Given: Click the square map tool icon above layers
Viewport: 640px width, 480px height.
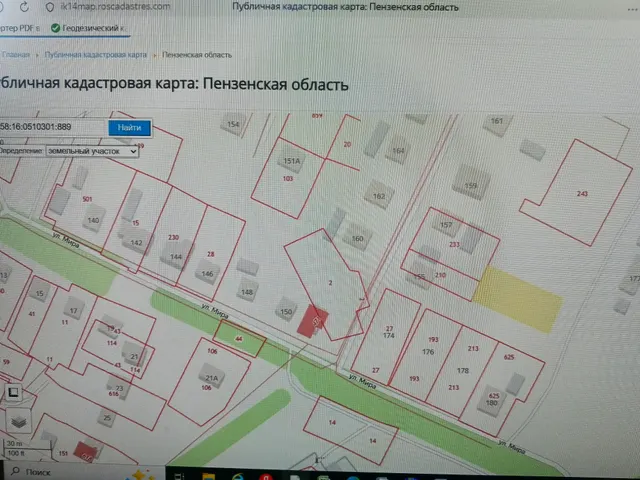Looking at the screenshot, I should (x=13, y=393).
